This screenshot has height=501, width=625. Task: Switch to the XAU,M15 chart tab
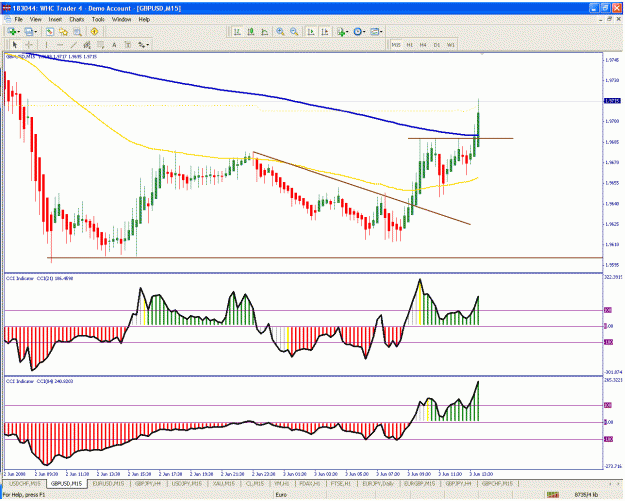click(223, 483)
